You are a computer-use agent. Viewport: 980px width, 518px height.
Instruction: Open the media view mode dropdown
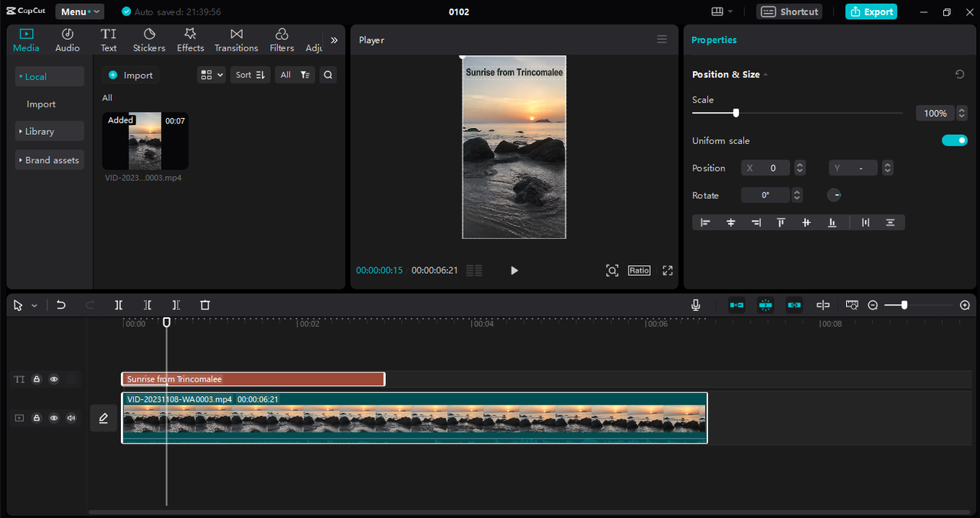tap(211, 75)
